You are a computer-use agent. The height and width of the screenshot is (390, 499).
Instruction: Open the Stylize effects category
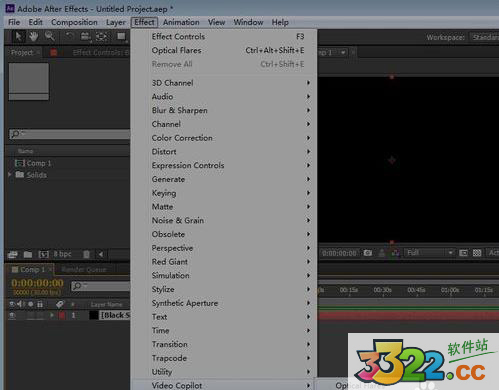tap(224, 289)
